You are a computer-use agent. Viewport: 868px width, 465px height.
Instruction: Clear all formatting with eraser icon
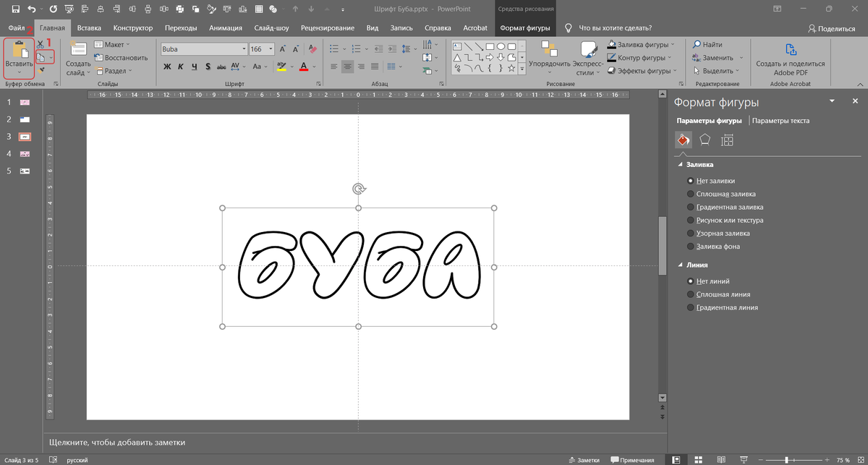tap(312, 49)
